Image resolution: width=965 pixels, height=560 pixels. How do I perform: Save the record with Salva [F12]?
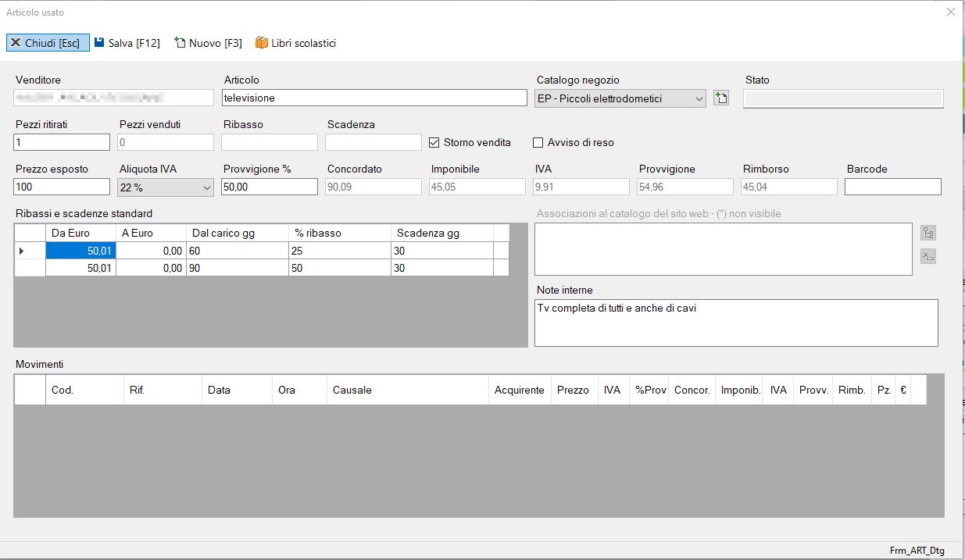(127, 43)
